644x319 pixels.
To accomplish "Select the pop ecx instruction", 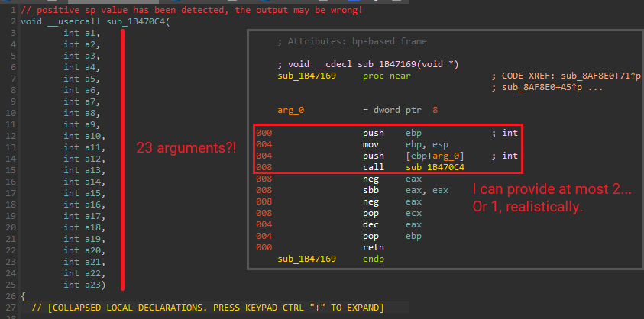I will (385, 213).
